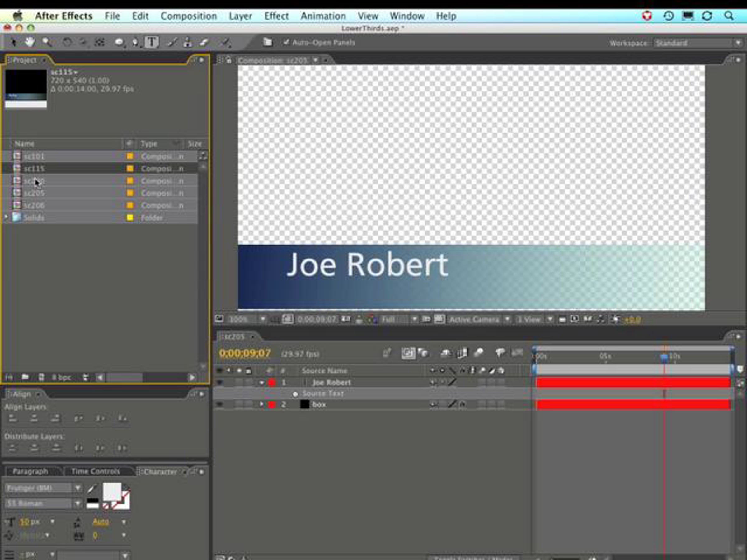This screenshot has height=560, width=747.
Task: Hide the Joe Robert layer
Action: click(x=219, y=382)
